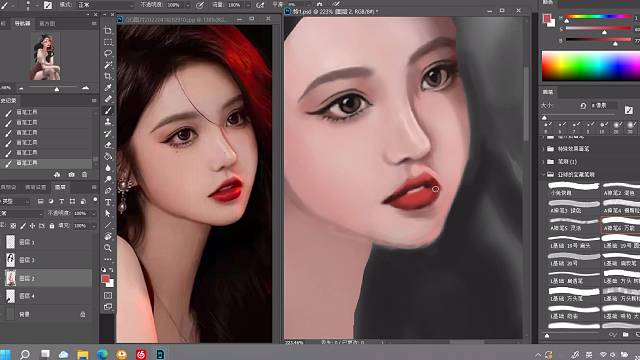Image resolution: width=640 pixels, height=360 pixels.
Task: Expand the 笔刷 (1) brush folder
Action: pos(544,162)
